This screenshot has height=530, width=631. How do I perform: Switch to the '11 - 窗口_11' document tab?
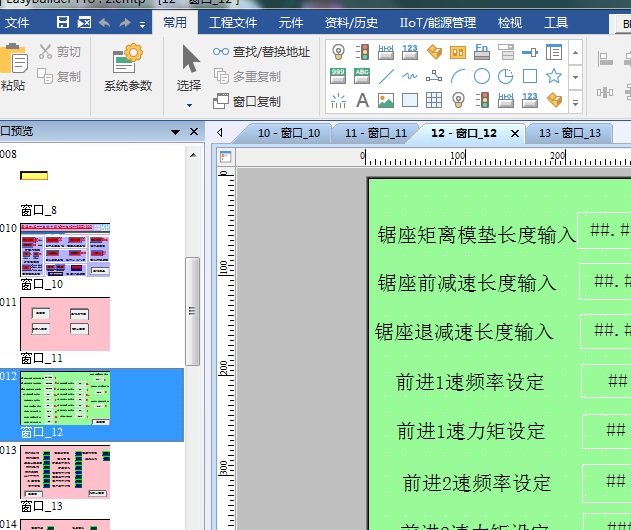[375, 133]
